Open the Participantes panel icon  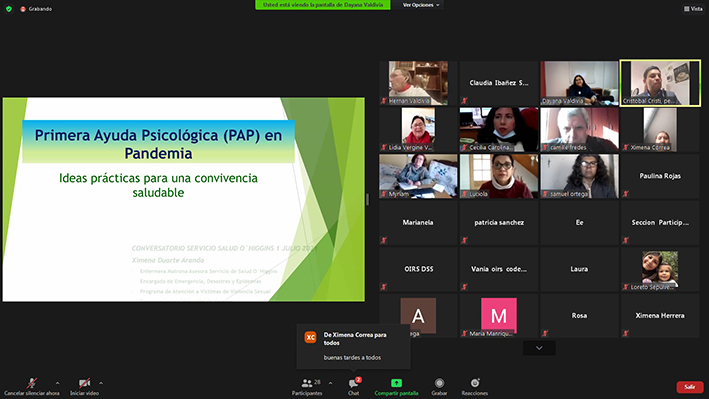click(x=307, y=383)
